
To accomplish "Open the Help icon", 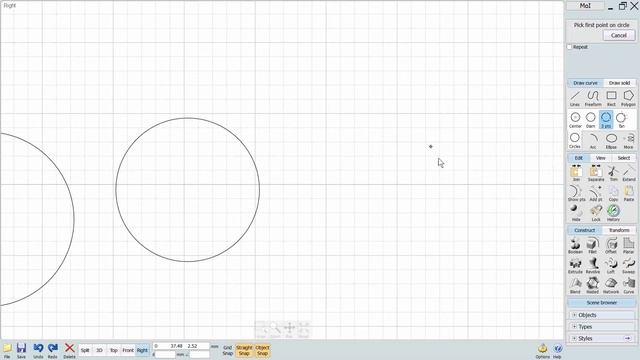I will pos(558,351).
